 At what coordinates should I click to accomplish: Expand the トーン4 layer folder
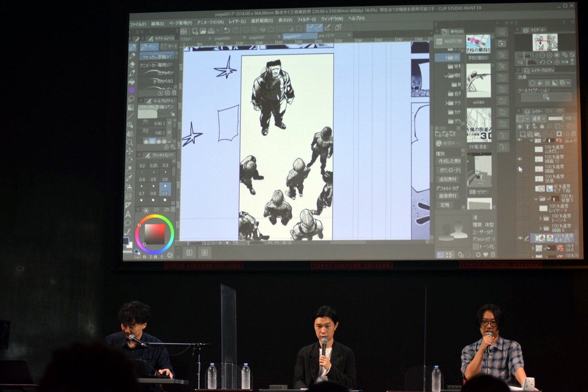(540, 218)
